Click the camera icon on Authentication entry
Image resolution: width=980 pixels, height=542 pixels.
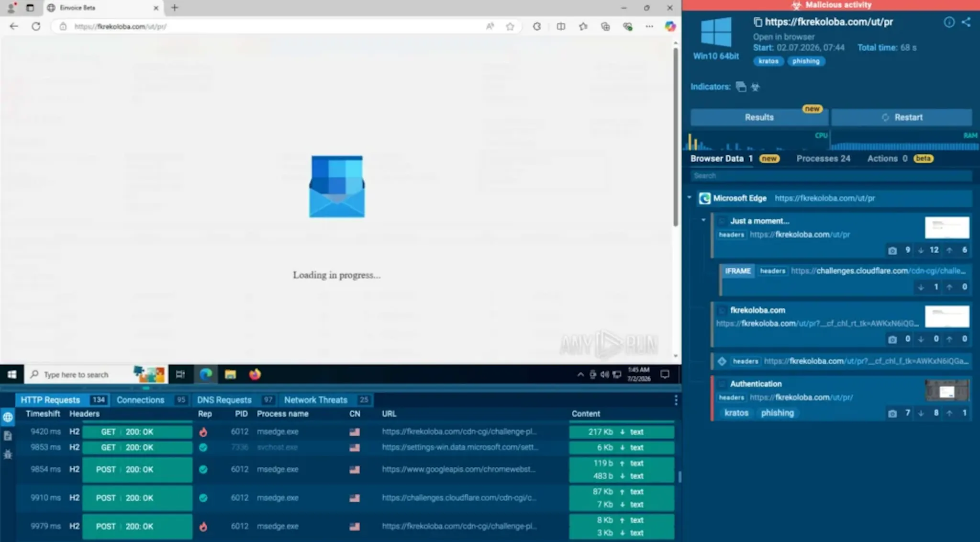[x=892, y=413]
